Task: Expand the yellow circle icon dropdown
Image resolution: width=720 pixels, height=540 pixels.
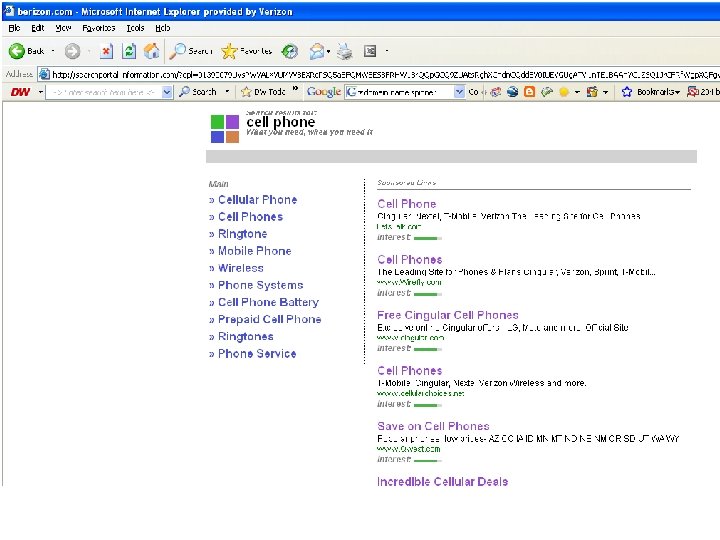Action: click(x=577, y=92)
